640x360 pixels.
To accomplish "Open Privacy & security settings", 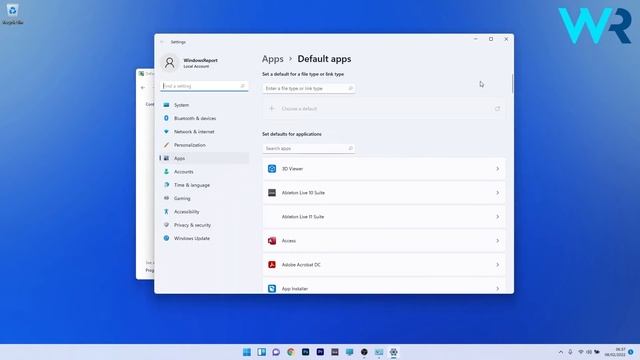I will [204, 225].
